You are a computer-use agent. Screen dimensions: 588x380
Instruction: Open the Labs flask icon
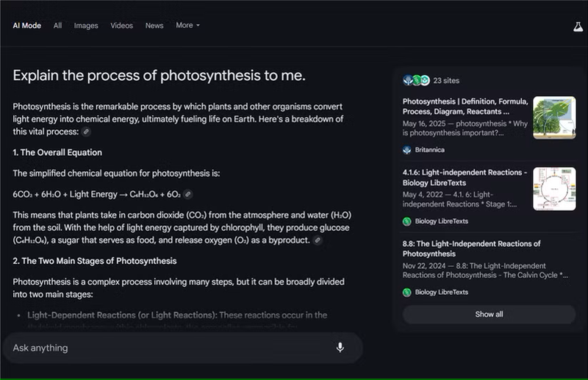coord(578,26)
